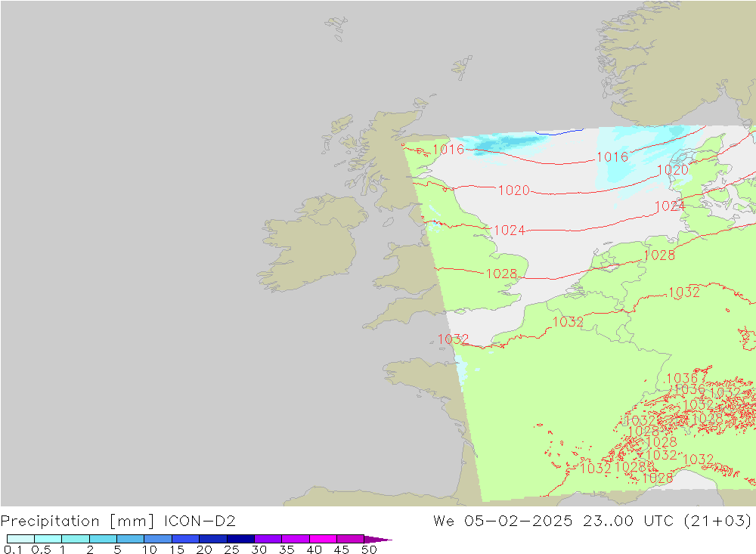Pick the 35–40 mm violet legend swatch

pos(296,539)
